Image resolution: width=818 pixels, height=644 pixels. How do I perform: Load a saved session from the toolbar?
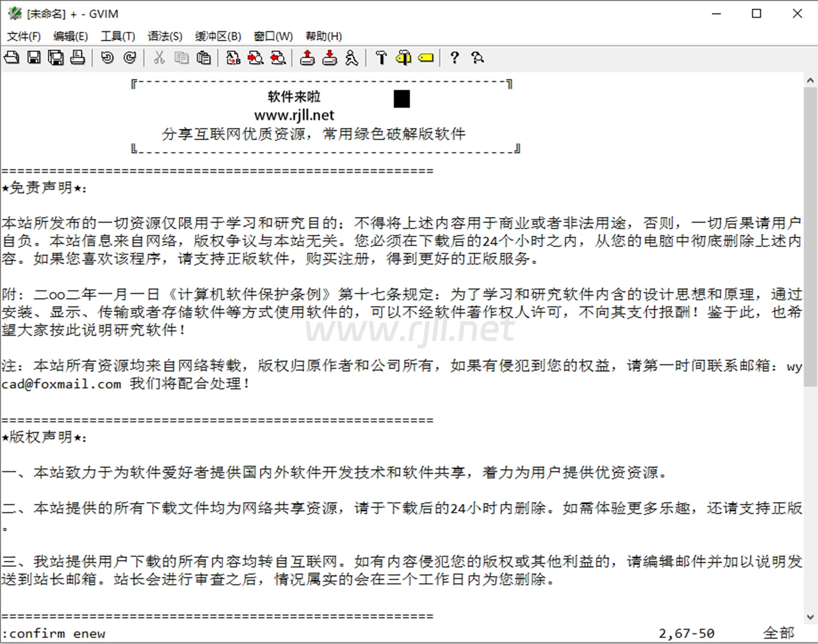[x=307, y=58]
